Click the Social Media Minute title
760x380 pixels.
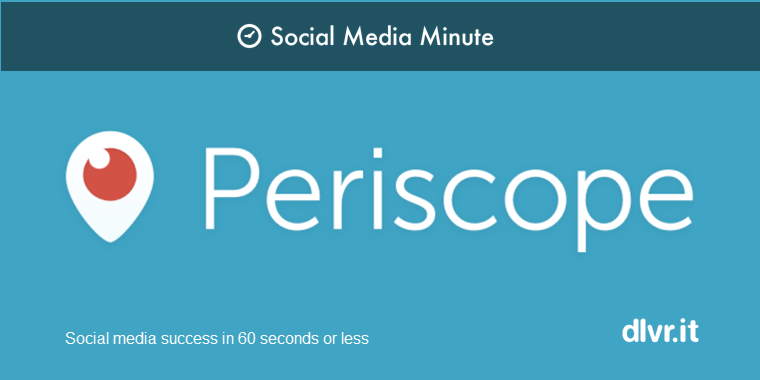(382, 36)
